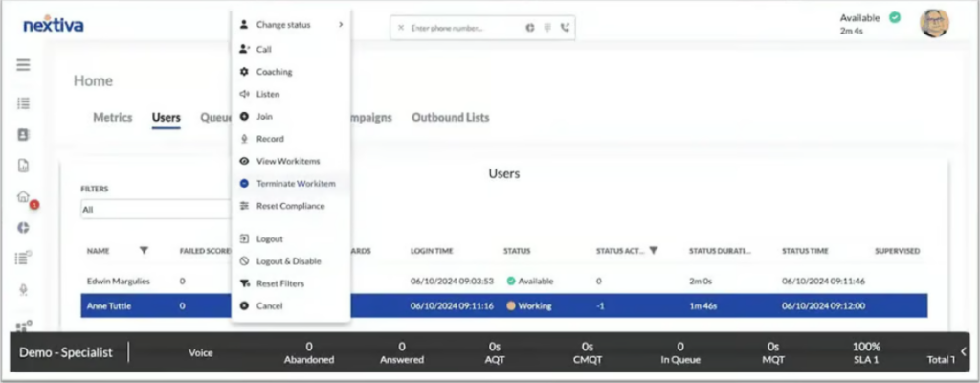The height and width of the screenshot is (383, 980).
Task: Click the phone call icon in dial box
Action: tap(565, 28)
